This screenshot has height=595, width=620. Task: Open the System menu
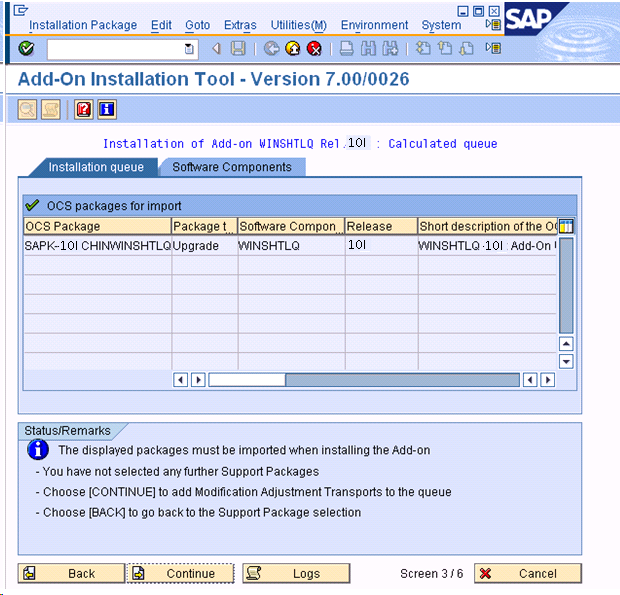pyautogui.click(x=441, y=25)
